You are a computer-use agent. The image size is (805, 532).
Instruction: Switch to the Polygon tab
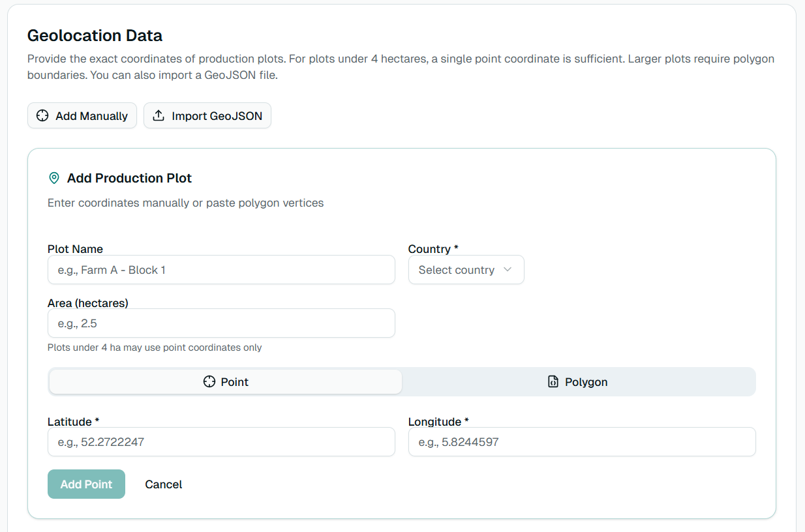pos(578,382)
